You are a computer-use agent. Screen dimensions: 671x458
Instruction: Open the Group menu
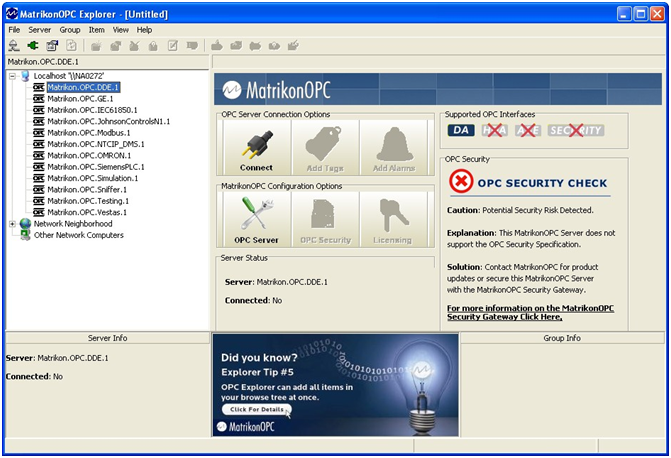click(x=70, y=30)
